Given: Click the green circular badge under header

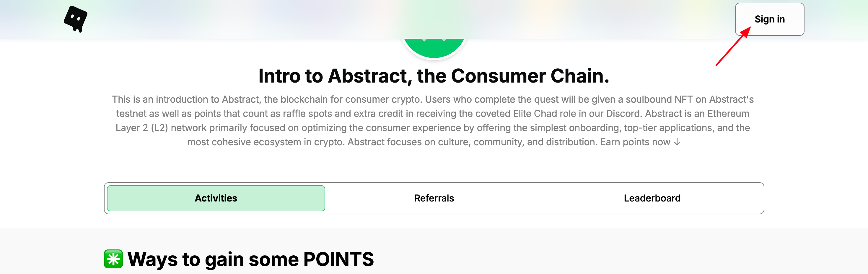Looking at the screenshot, I should 434,48.
